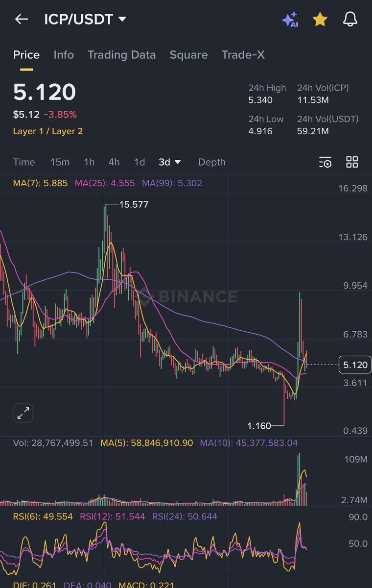Tap the 24h Low value 4.916
This screenshot has width=372, height=588.
260,131
